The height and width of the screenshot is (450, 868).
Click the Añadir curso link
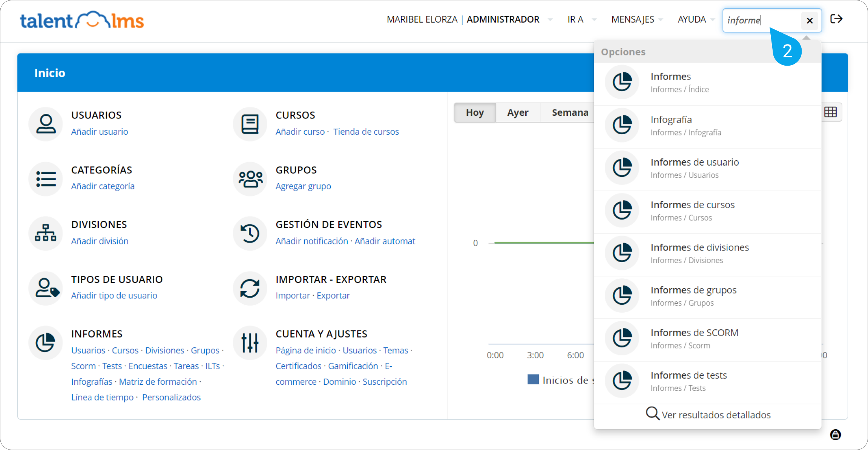point(300,132)
